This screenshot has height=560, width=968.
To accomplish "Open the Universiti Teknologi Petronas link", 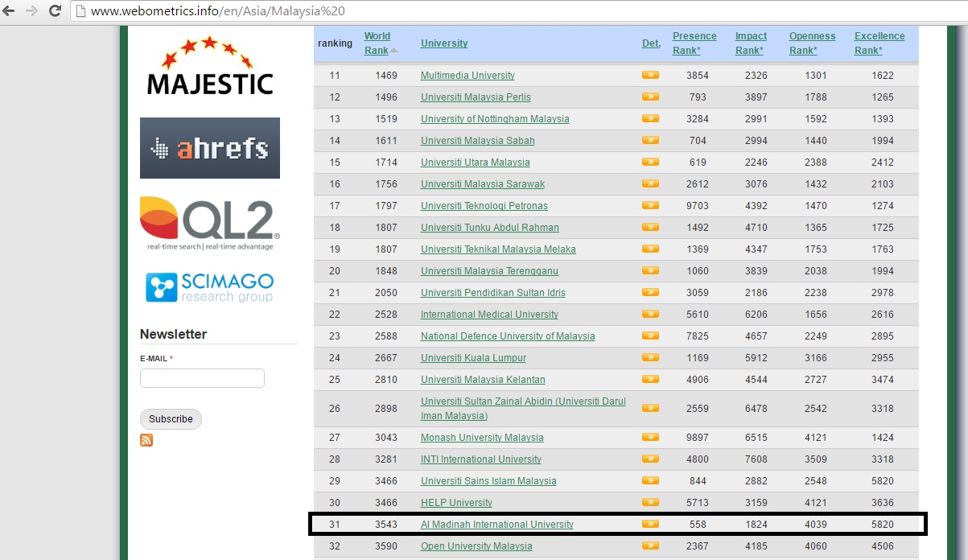I will coord(484,206).
